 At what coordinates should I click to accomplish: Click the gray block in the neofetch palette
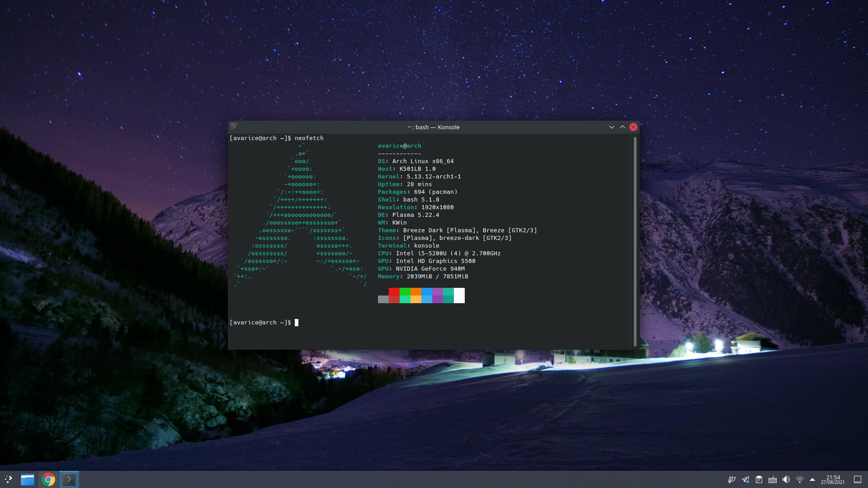[x=383, y=300]
